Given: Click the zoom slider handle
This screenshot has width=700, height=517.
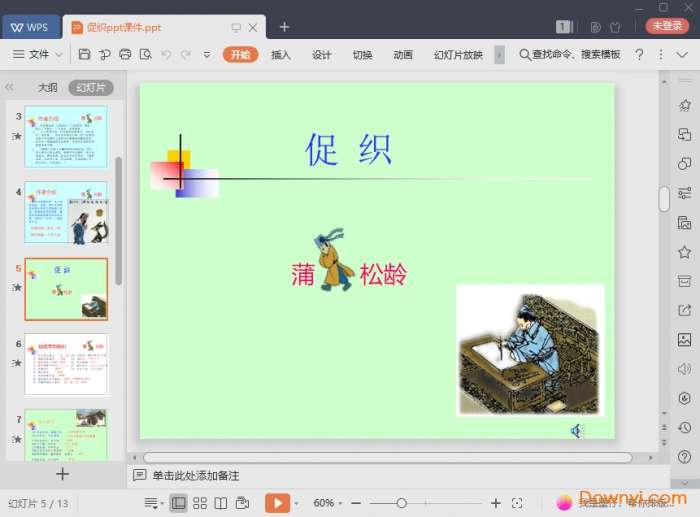Looking at the screenshot, I should pos(401,503).
